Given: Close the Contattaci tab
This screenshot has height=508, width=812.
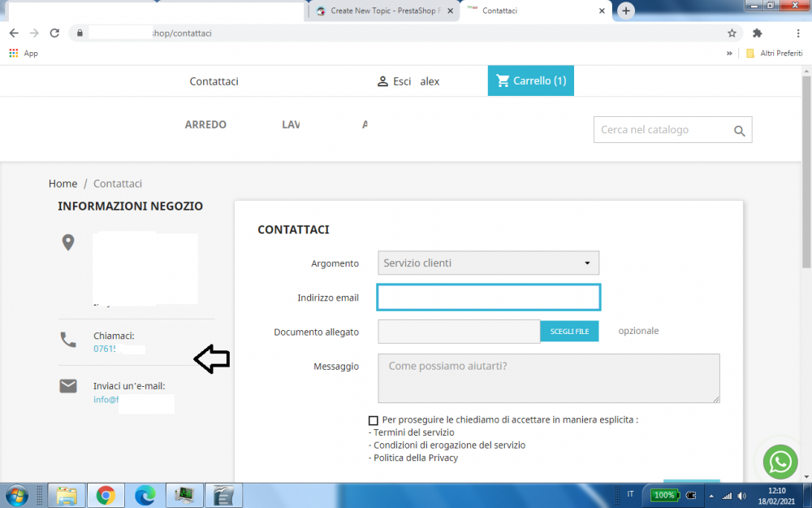Looking at the screenshot, I should point(602,11).
